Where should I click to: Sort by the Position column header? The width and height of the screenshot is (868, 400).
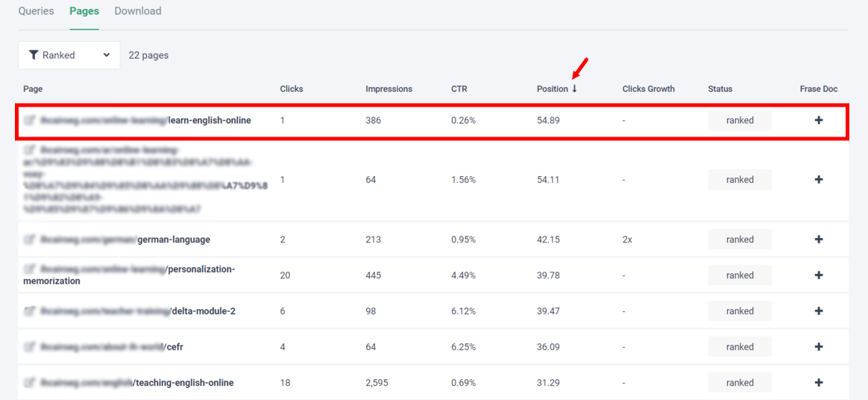tap(552, 89)
